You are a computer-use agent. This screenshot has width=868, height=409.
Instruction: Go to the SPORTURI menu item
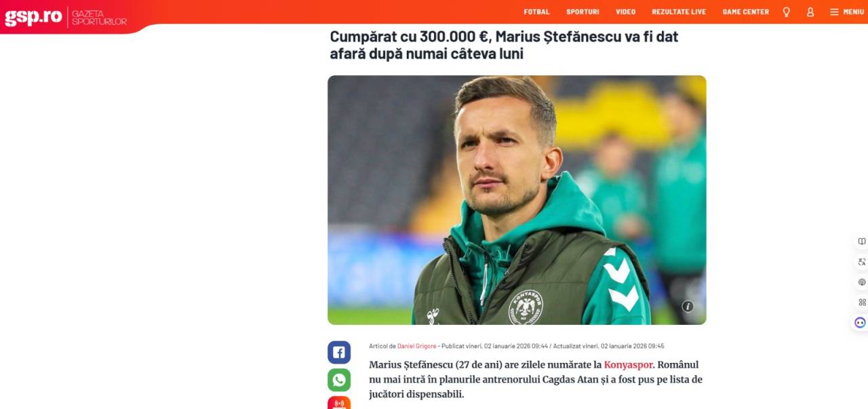[x=583, y=12]
